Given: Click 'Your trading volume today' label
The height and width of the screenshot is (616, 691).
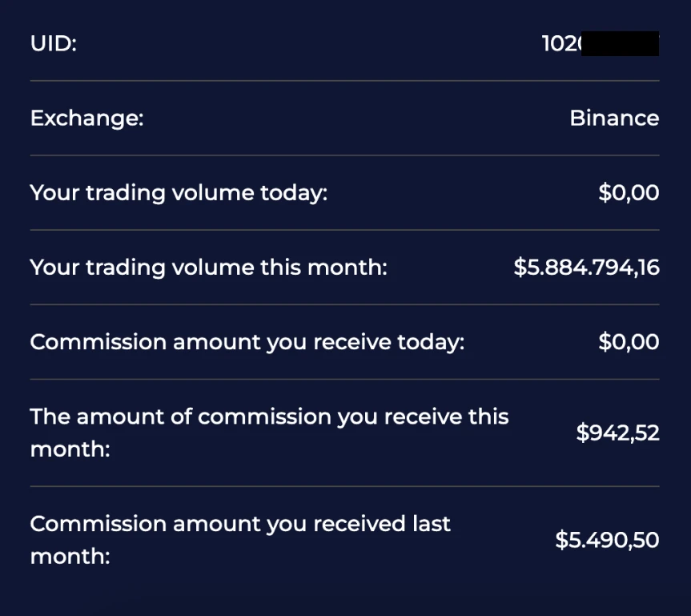Looking at the screenshot, I should [x=179, y=193].
